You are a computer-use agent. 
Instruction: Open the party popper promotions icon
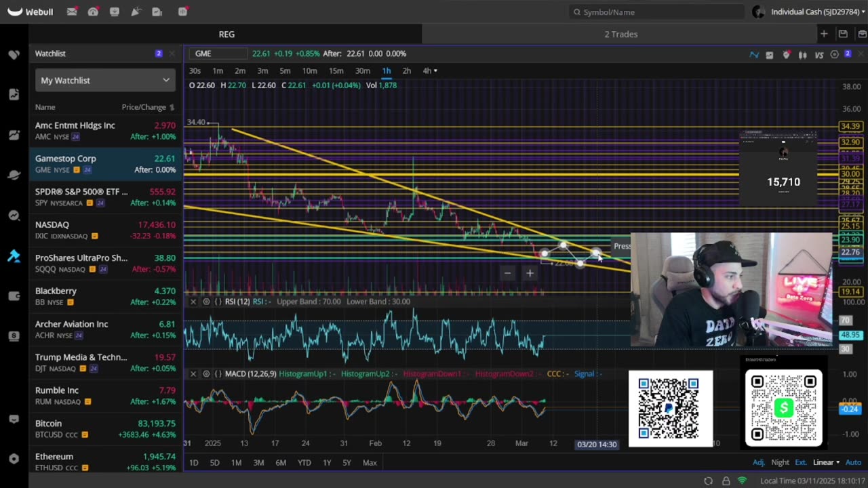[x=136, y=12]
